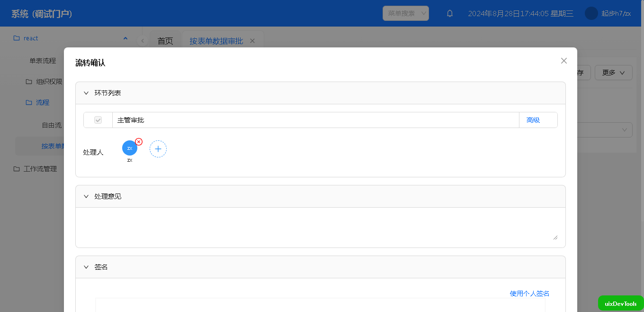This screenshot has width=644, height=312.
Task: Click user avatar in header
Action: click(591, 13)
